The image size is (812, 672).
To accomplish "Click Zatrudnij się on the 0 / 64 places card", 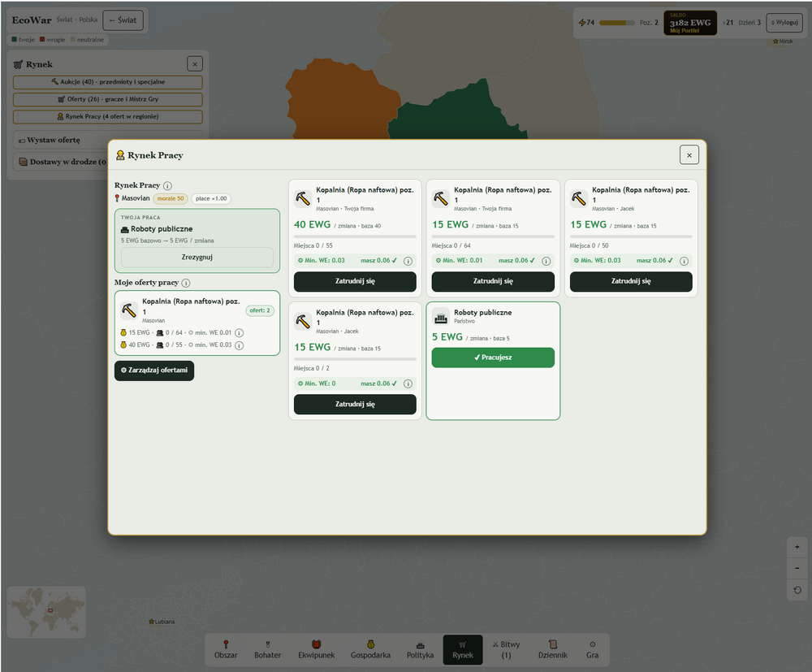I will point(493,281).
